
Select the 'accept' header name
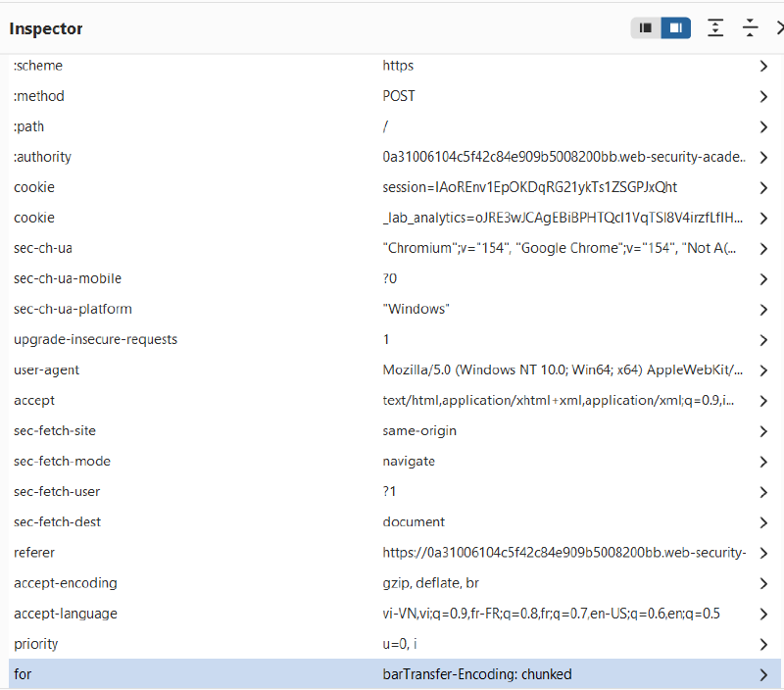(34, 401)
